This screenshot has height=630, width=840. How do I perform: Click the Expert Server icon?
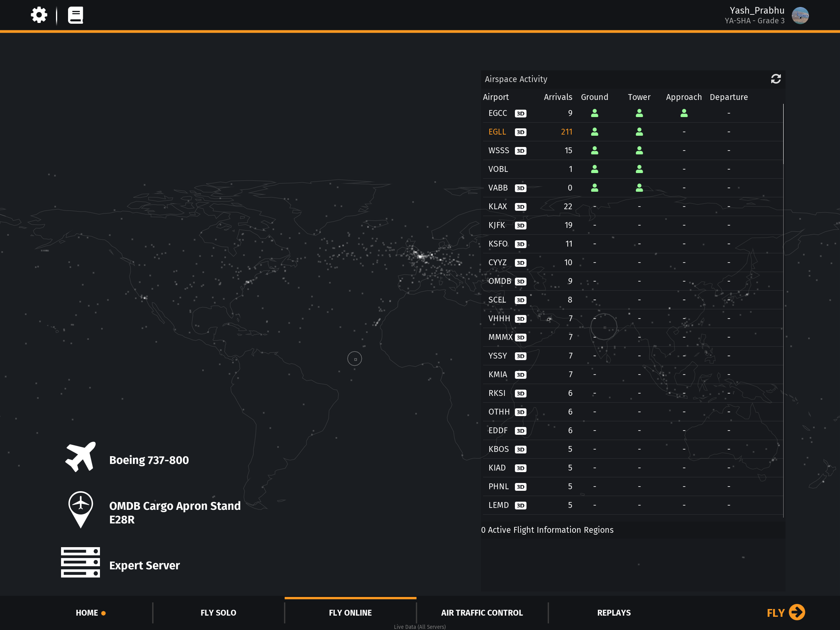[80, 562]
